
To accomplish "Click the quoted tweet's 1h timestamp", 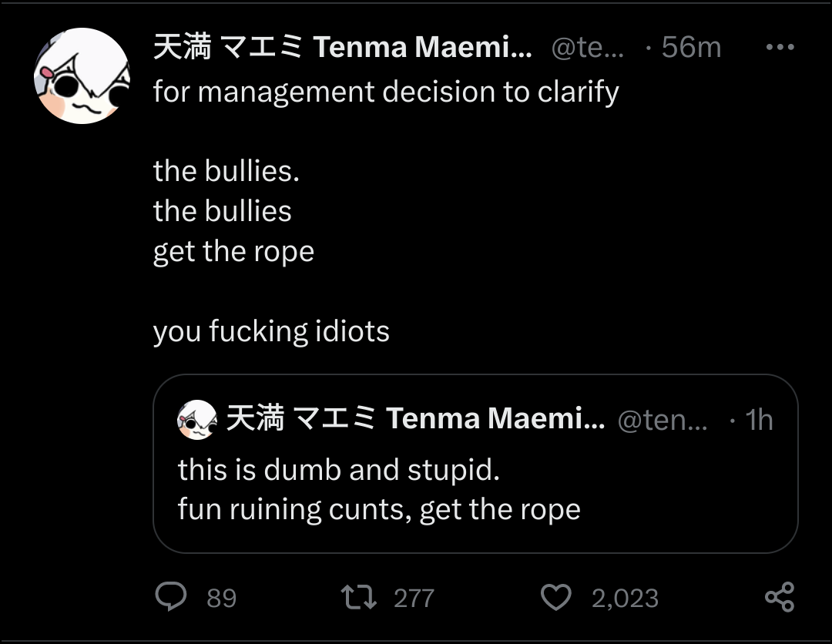I will click(759, 420).
